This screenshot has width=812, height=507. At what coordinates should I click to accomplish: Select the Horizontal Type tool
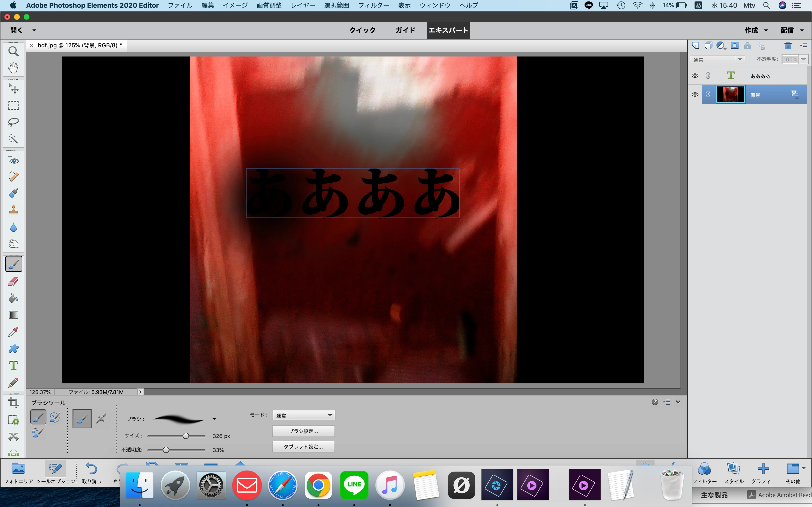[14, 366]
